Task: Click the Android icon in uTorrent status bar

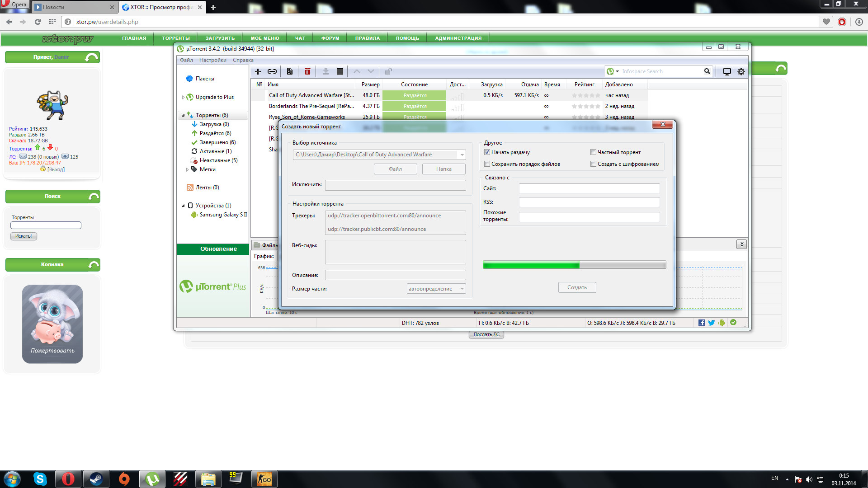Action: click(x=722, y=323)
